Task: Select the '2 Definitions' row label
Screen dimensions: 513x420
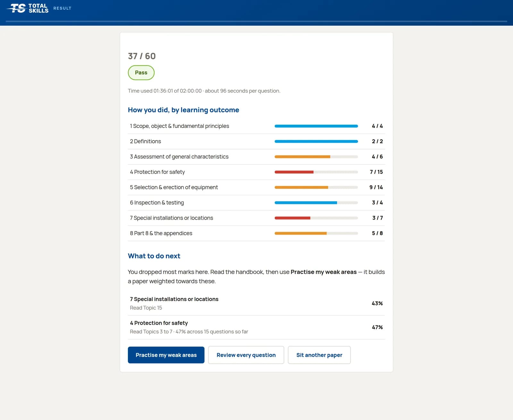Action: 146,141
